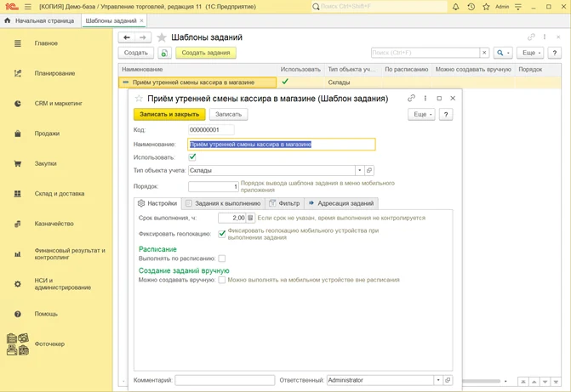Screen dimensions: 571x392
Task: Expand Тип объекта учета dropdown
Action: (359, 170)
